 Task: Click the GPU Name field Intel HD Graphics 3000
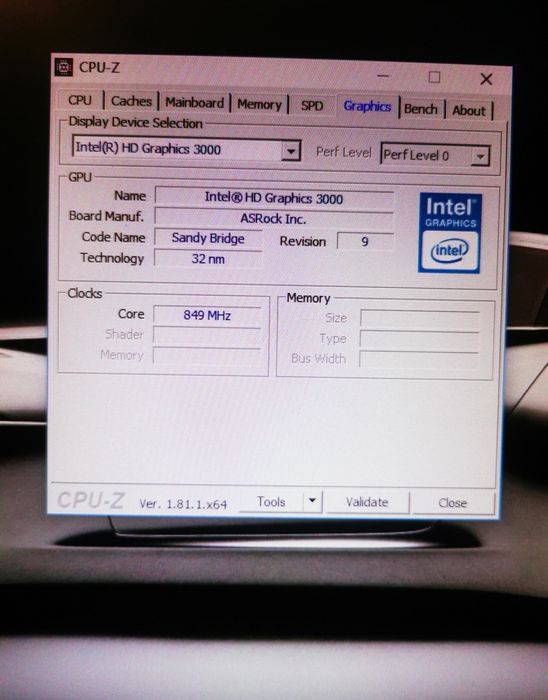(274, 198)
